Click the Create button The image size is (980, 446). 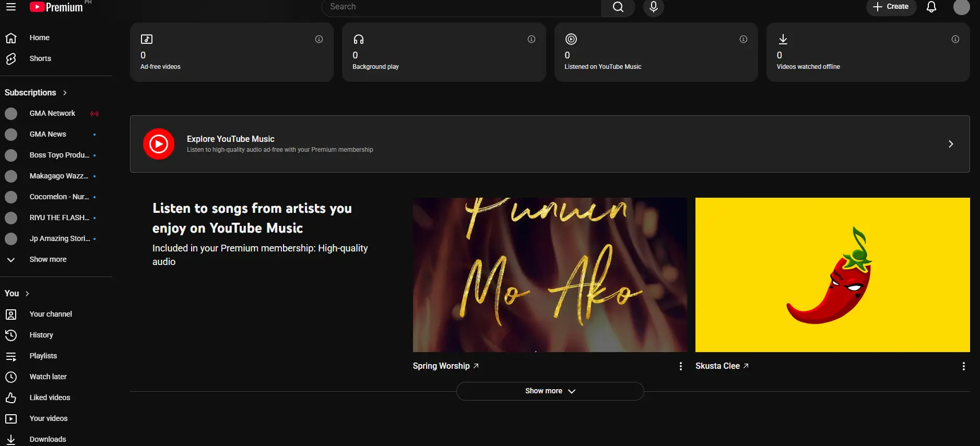click(891, 7)
